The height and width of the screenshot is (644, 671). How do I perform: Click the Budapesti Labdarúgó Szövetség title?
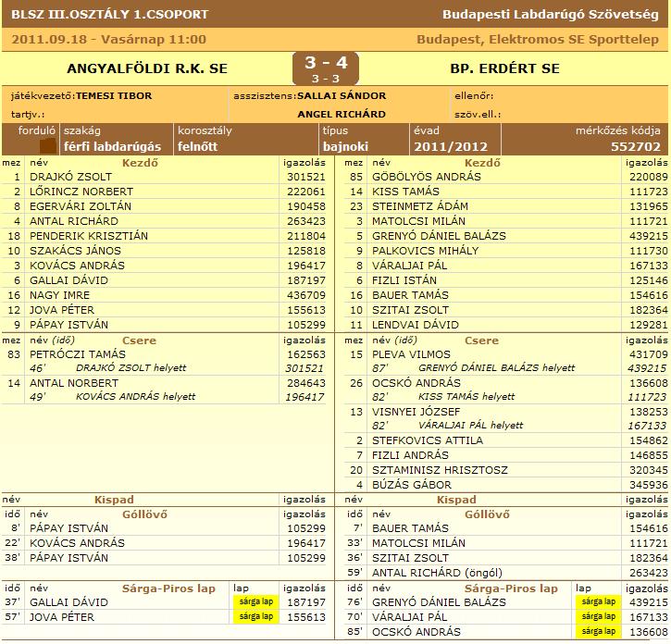point(551,14)
